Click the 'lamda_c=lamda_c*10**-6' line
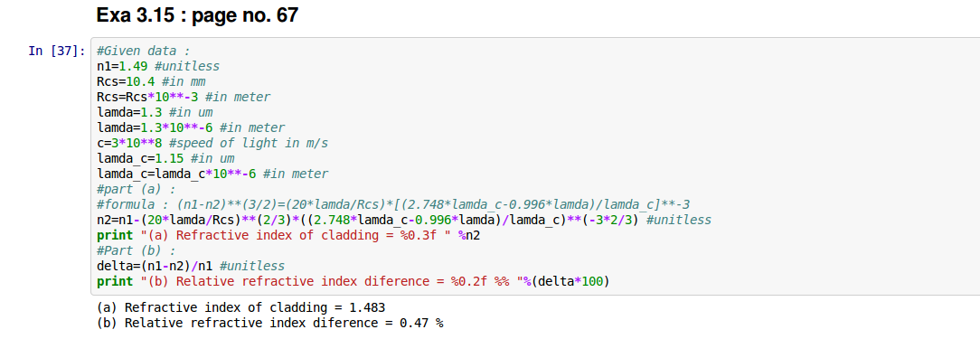Viewport: 980px width, 339px height. tap(212, 174)
